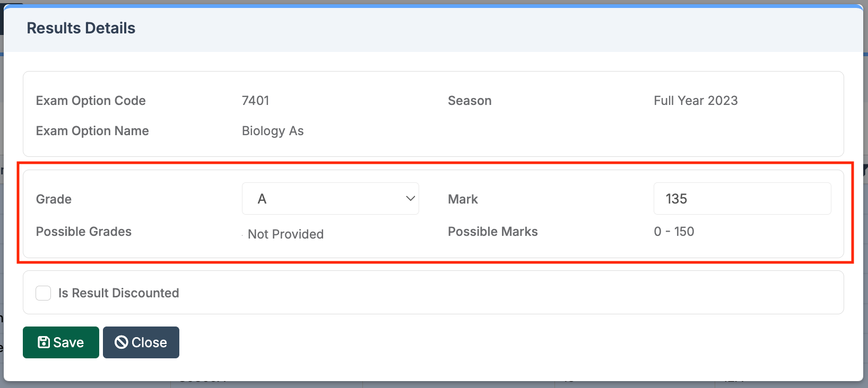Screen dimensions: 868x388
Task: Click the 0 - 150 possible marks range
Action: click(x=674, y=232)
